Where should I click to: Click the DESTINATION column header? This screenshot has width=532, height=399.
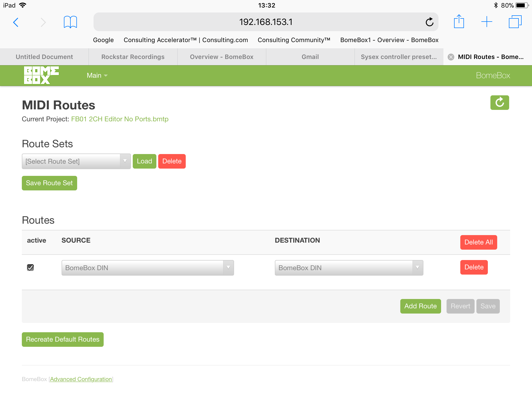[x=297, y=240]
